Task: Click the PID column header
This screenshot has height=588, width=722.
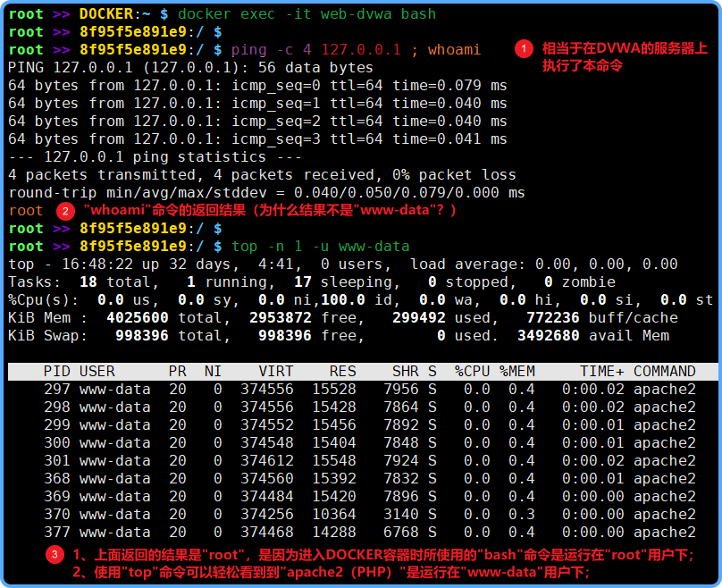Action: [x=56, y=372]
